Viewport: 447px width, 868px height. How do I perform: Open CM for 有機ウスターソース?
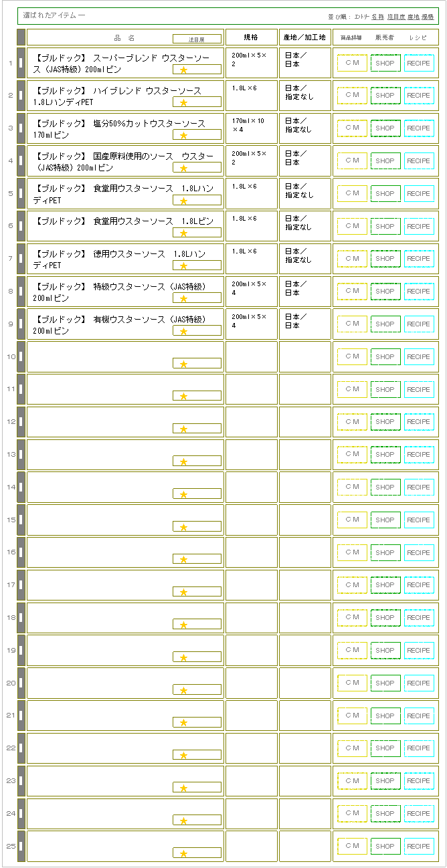click(x=352, y=324)
